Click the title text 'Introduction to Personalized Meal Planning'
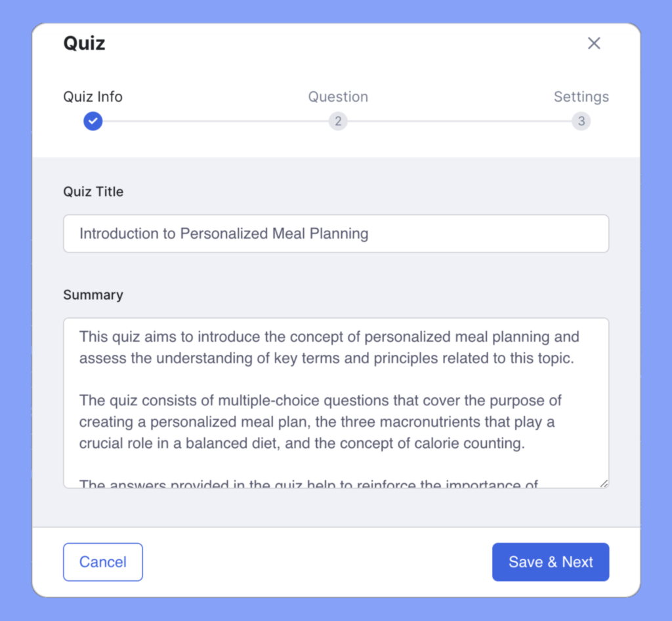672x621 pixels. coord(223,233)
